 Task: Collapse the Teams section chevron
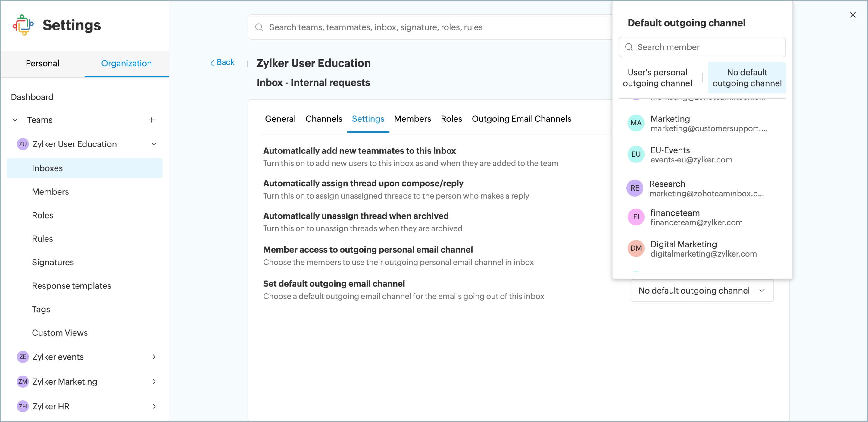point(15,120)
